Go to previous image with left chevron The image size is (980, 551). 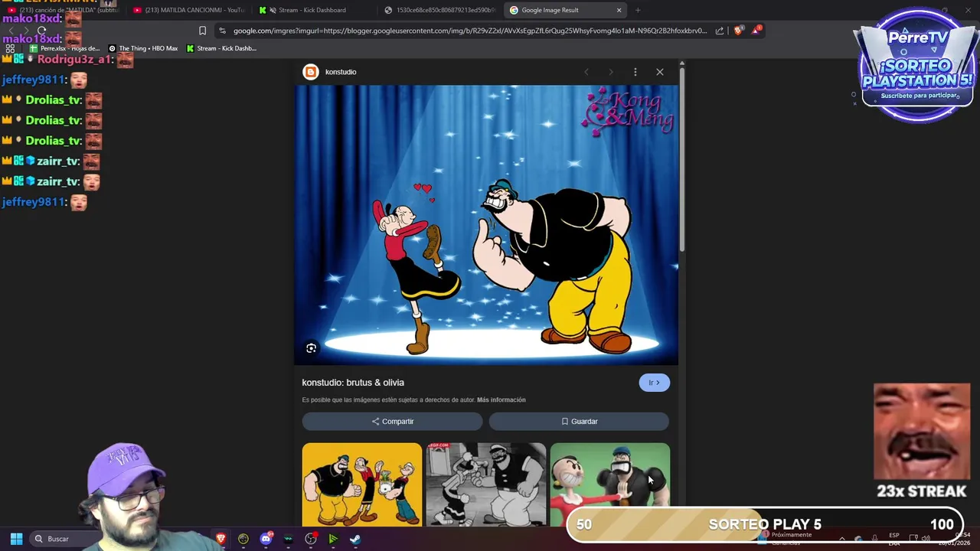[x=586, y=72]
